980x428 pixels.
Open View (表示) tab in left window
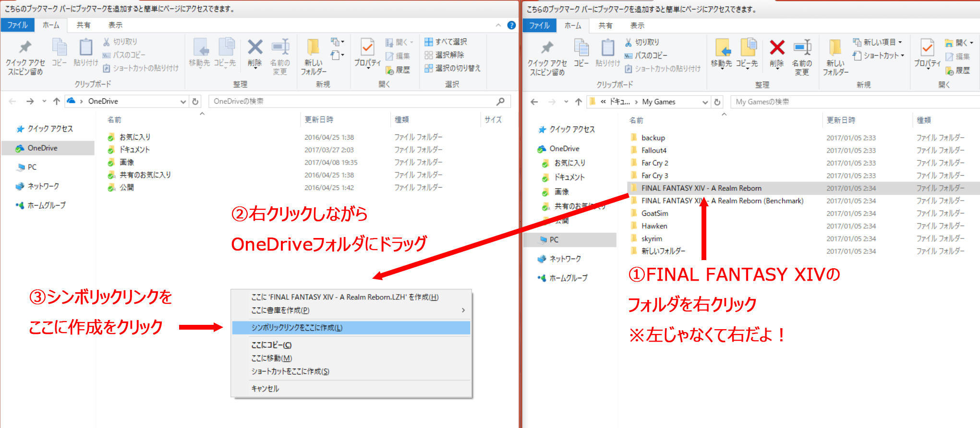[115, 25]
